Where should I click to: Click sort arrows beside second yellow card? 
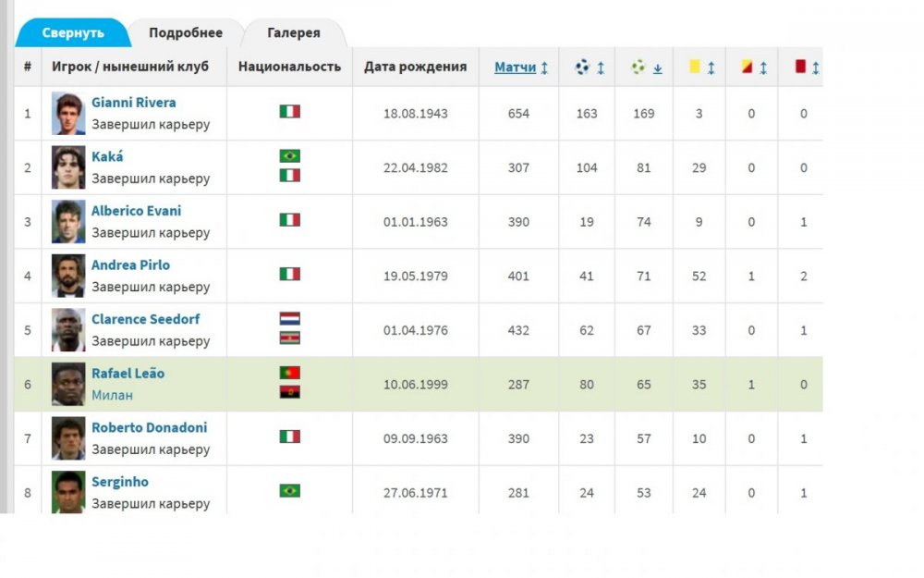click(763, 68)
